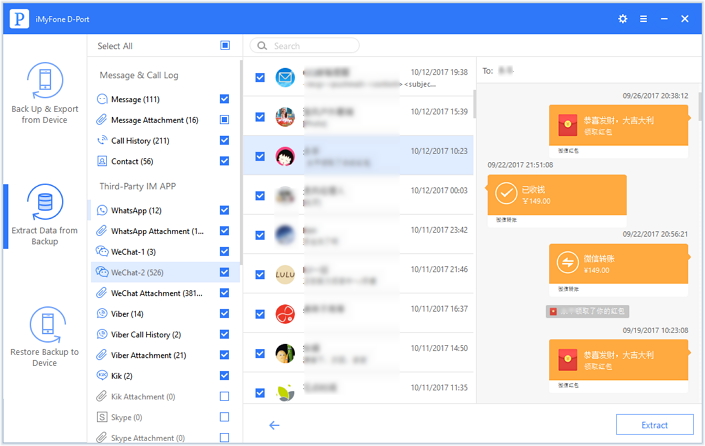Click the WhatsApp Attachment paperclip icon
The width and height of the screenshot is (705, 446).
point(102,231)
